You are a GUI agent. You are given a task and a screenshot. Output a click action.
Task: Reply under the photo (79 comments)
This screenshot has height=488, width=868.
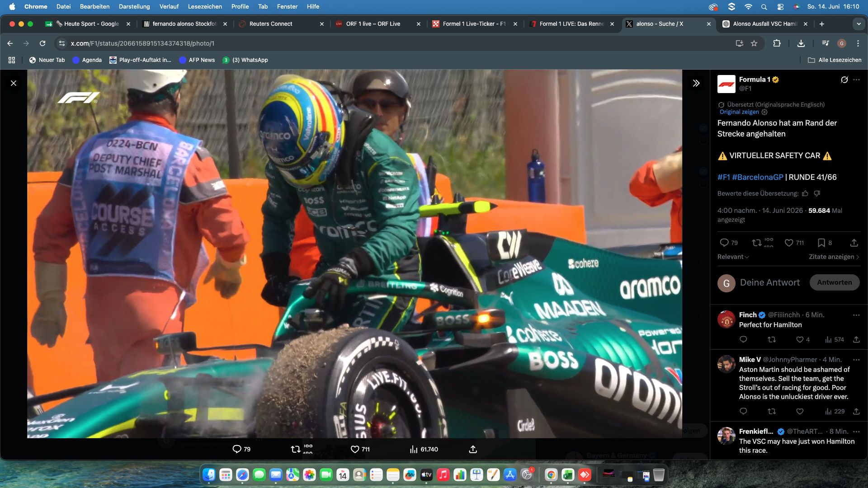(241, 449)
